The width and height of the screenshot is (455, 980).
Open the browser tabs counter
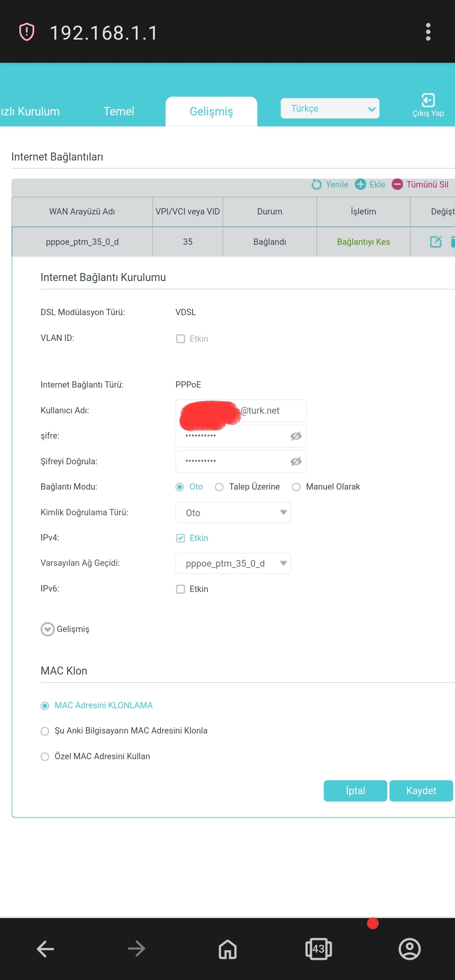coord(318,949)
